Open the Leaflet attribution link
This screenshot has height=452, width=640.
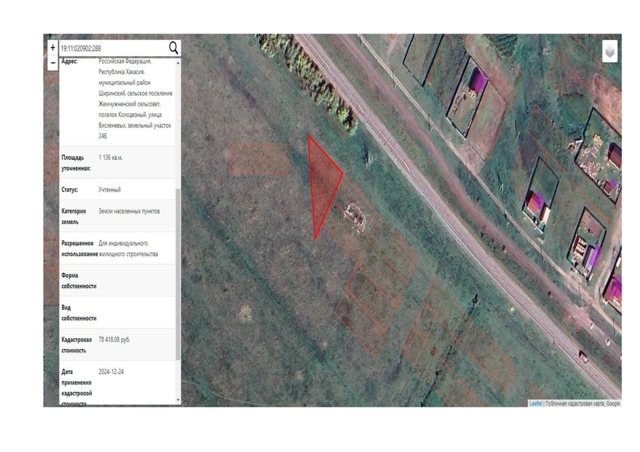pyautogui.click(x=536, y=403)
